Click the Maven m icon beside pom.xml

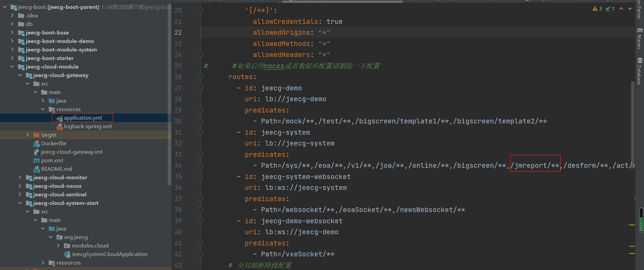[x=36, y=160]
